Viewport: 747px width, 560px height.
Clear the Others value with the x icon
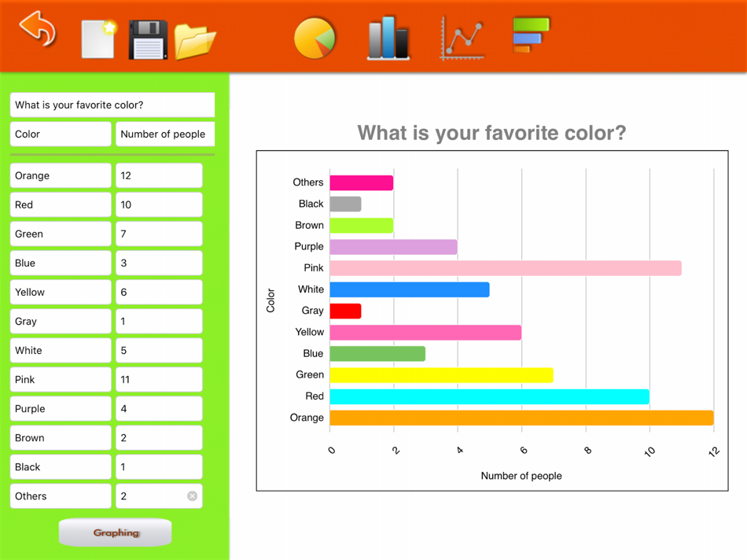click(192, 496)
